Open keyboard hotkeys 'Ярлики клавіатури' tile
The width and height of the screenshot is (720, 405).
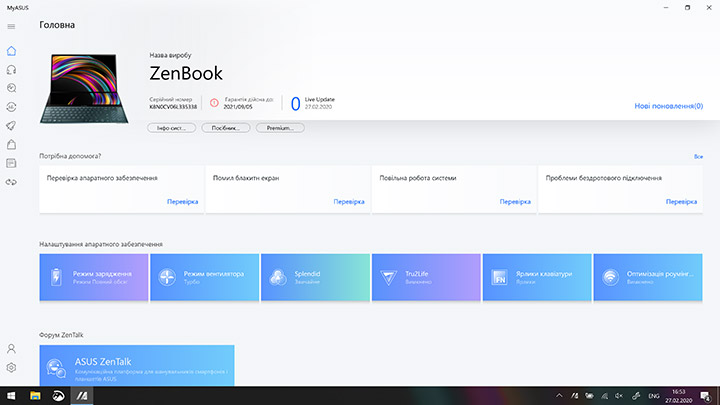(537, 277)
